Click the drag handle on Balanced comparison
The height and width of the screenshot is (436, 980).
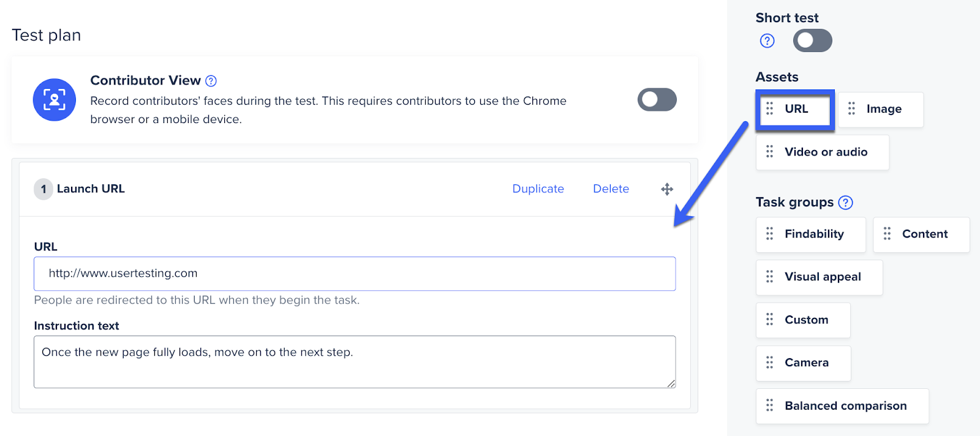(x=770, y=405)
